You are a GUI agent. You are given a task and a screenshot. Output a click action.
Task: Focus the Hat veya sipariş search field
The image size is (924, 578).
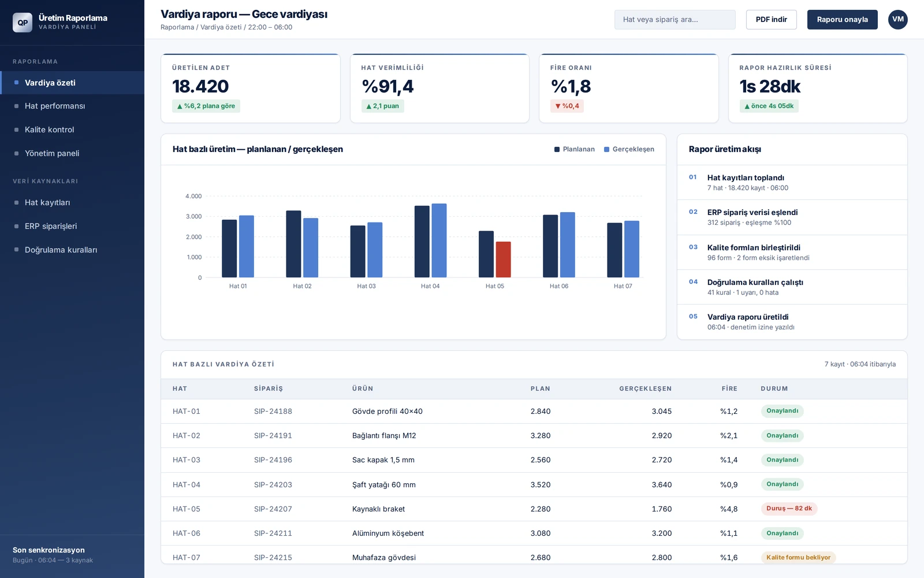point(675,20)
